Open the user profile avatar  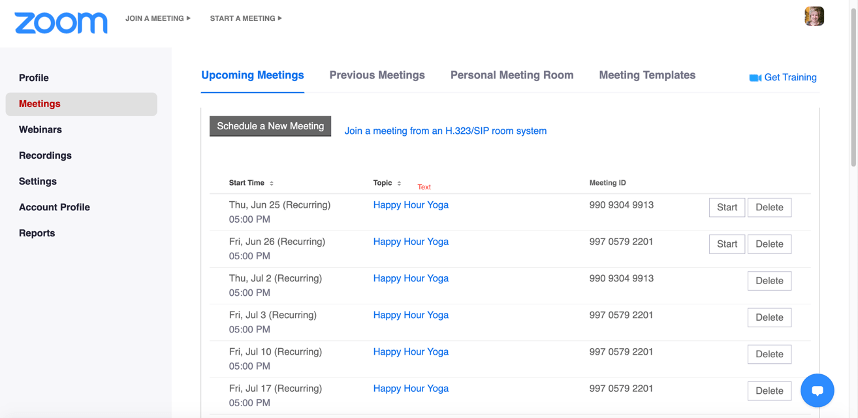814,17
